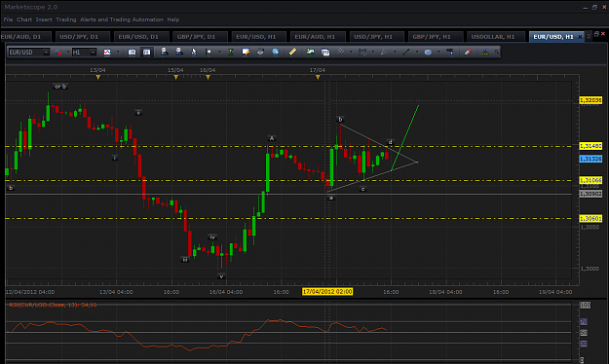This screenshot has width=609, height=364.
Task: Select the Fibonacci retracement tool
Action: tap(362, 52)
